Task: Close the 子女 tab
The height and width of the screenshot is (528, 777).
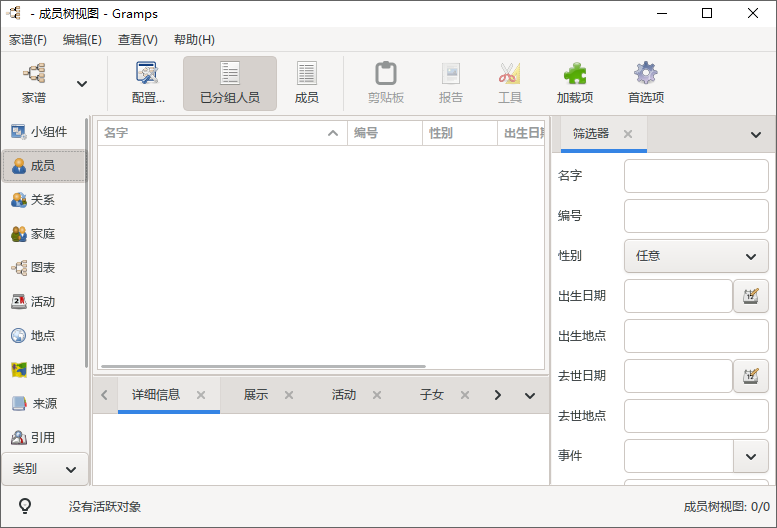Action: [465, 395]
